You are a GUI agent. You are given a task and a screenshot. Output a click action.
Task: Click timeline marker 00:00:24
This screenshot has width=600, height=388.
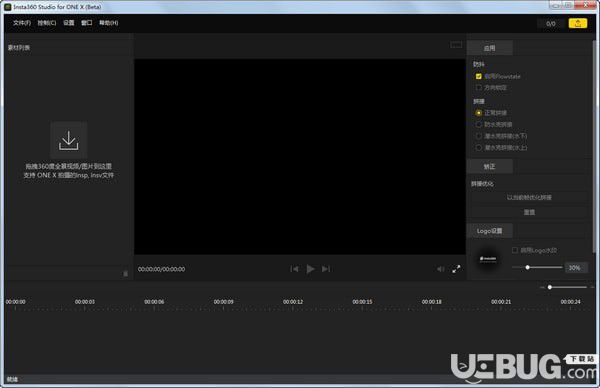[571, 302]
